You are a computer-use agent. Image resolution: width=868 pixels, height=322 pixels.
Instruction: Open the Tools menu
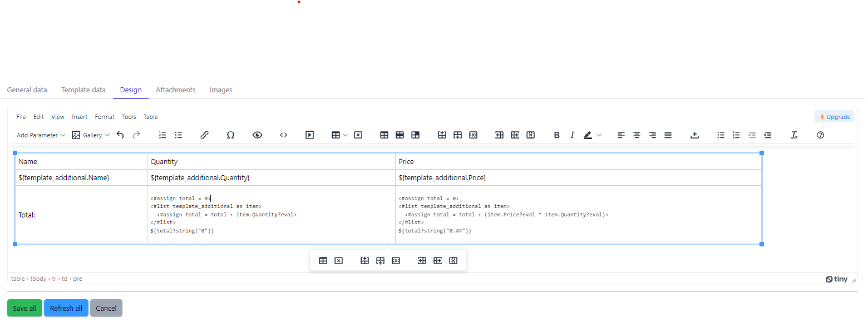(x=129, y=117)
